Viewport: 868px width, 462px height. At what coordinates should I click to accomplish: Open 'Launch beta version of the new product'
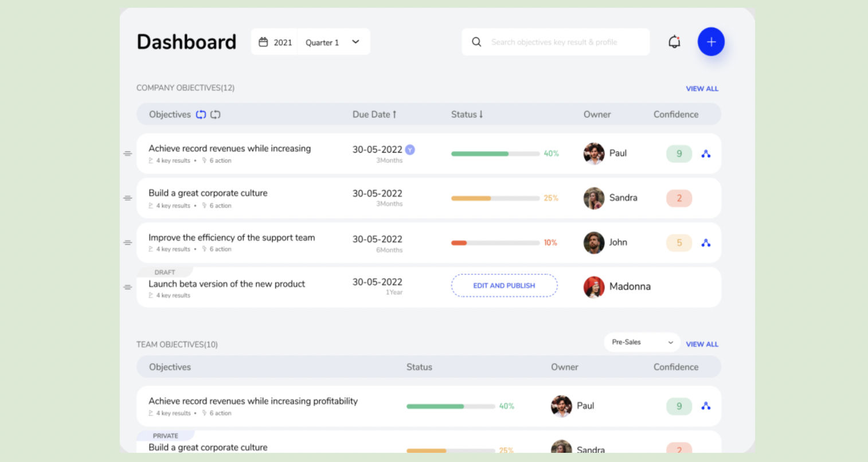pos(226,284)
